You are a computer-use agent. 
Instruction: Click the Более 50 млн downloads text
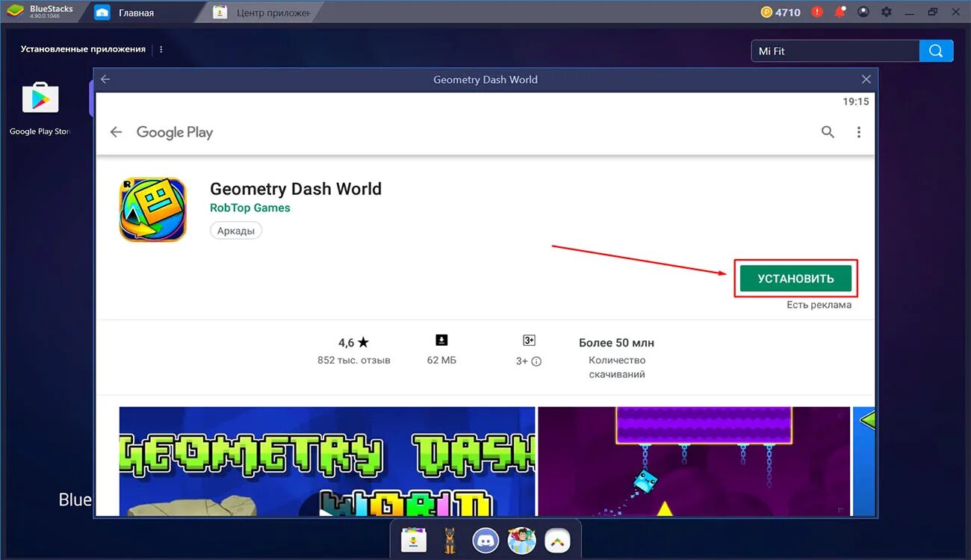click(616, 343)
